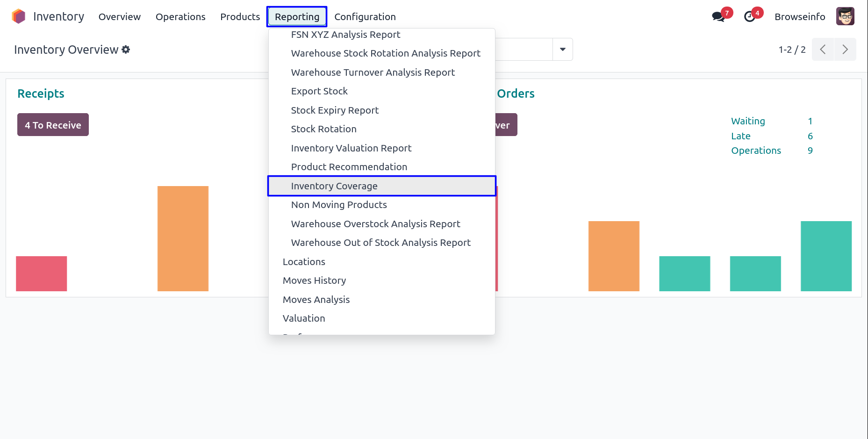The width and height of the screenshot is (868, 439).
Task: Expand the search options dropdown arrow
Action: (x=563, y=50)
